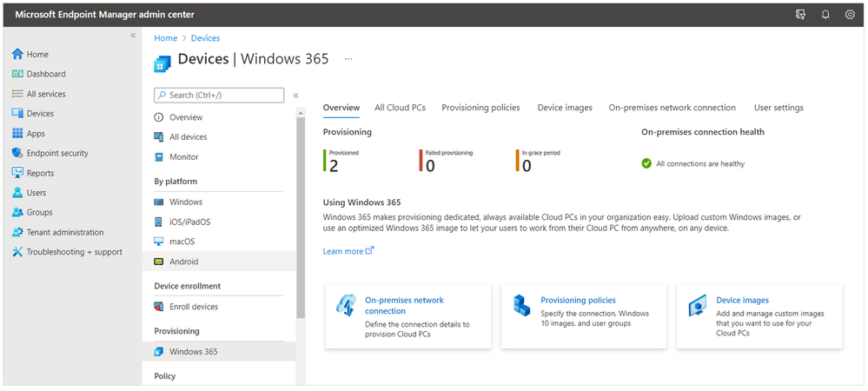
Task: Click the All services list icon
Action: 17,94
